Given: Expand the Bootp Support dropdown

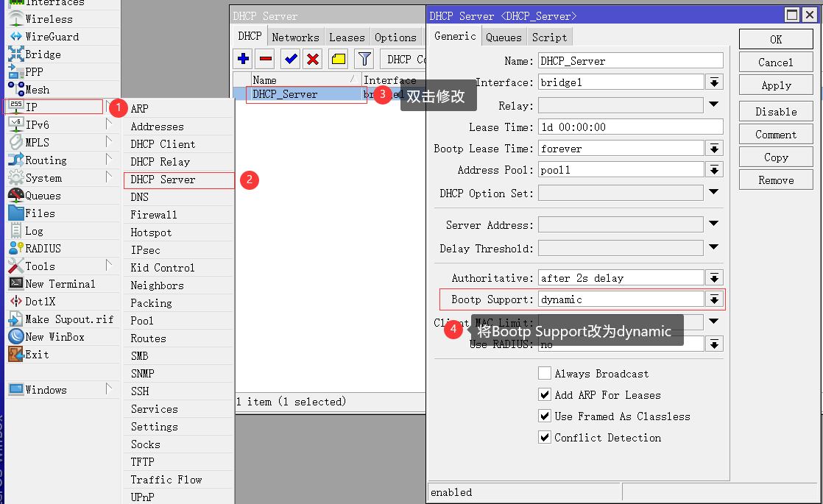Looking at the screenshot, I should point(713,299).
